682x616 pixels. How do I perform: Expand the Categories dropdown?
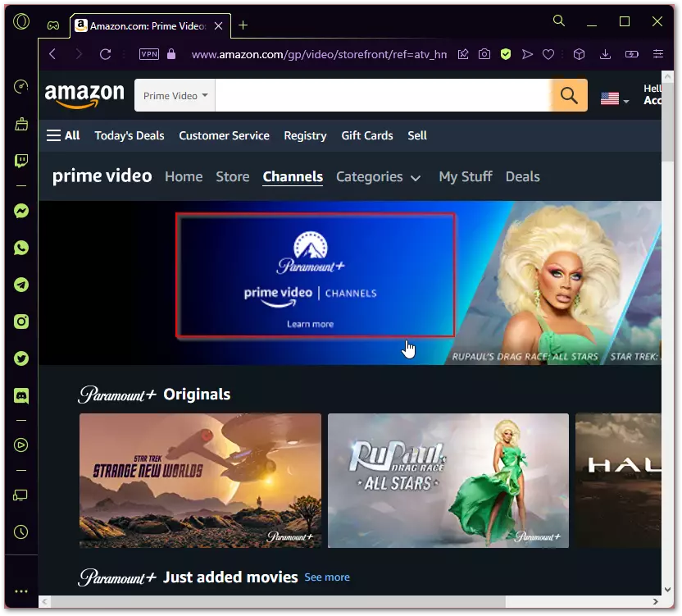tap(378, 176)
